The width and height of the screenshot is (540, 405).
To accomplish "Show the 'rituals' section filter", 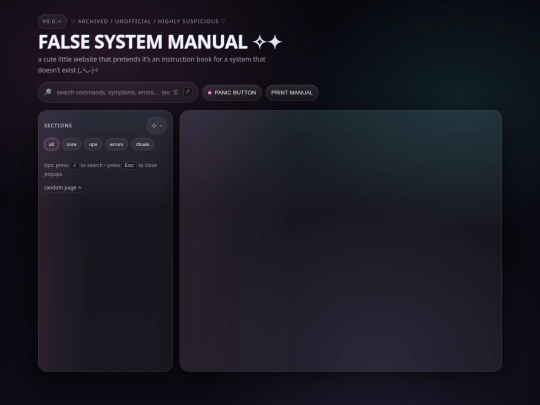I will point(142,144).
